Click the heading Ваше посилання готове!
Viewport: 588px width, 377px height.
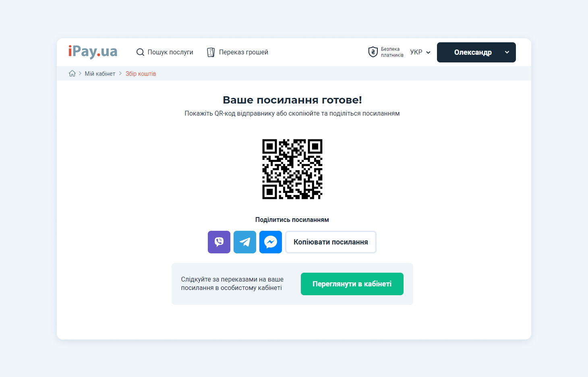point(292,100)
